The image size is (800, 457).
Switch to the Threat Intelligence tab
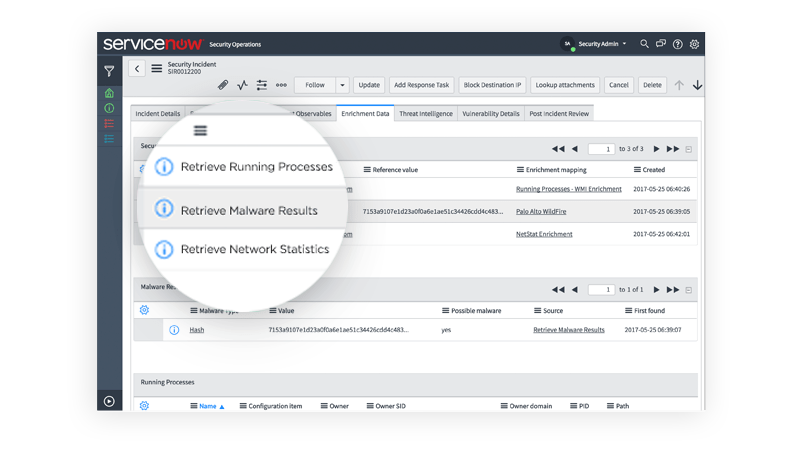pos(425,114)
